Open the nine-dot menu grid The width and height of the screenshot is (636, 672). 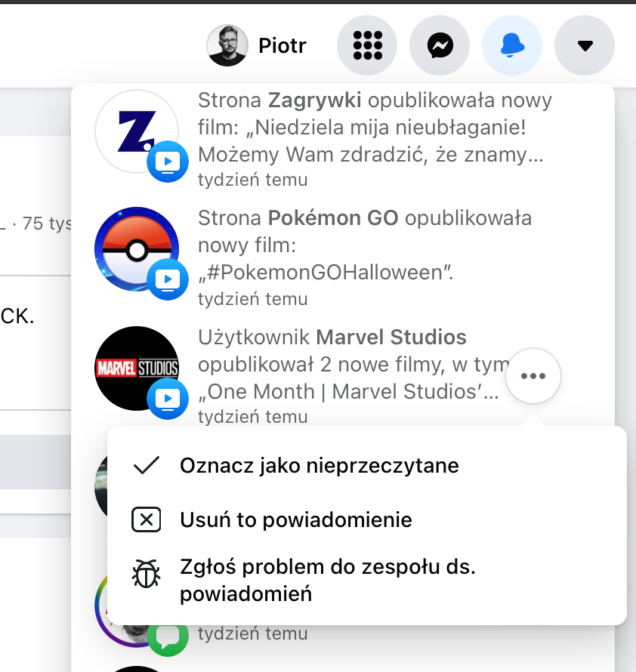pyautogui.click(x=367, y=45)
